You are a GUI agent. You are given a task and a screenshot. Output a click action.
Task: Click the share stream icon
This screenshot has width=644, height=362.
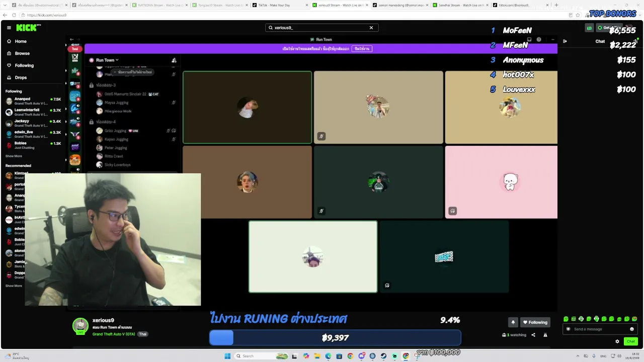point(533,335)
